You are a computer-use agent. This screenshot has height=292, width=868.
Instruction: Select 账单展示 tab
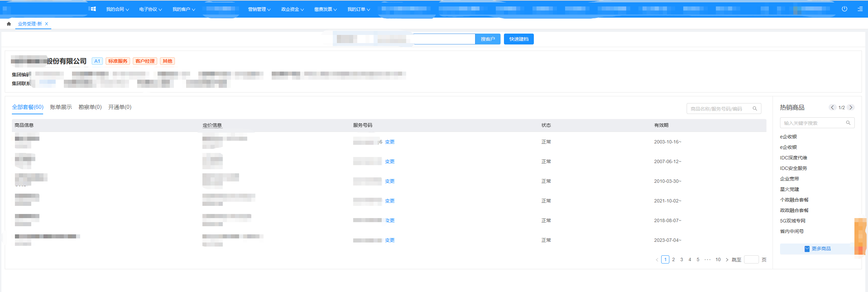point(61,107)
